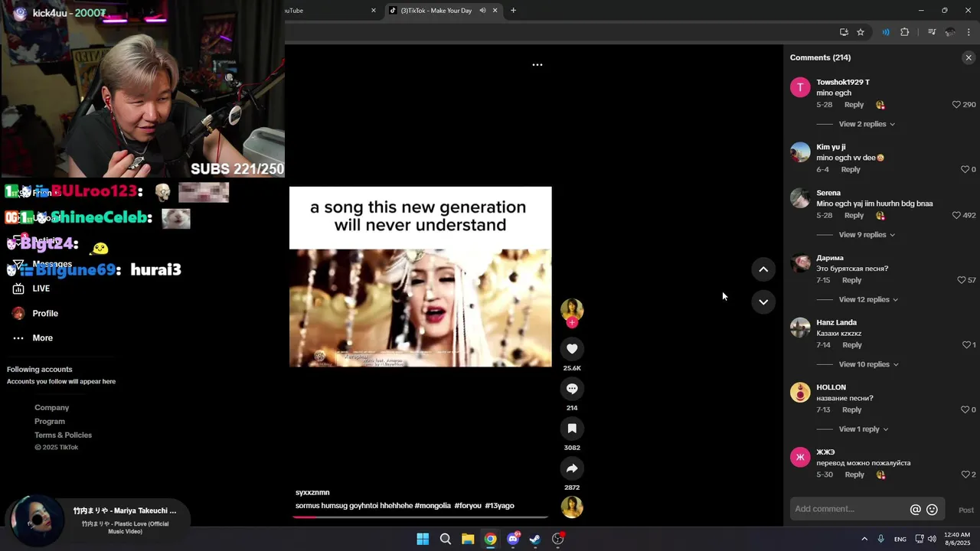Reply to Дарима's comment
The width and height of the screenshot is (980, 551).
(x=852, y=280)
